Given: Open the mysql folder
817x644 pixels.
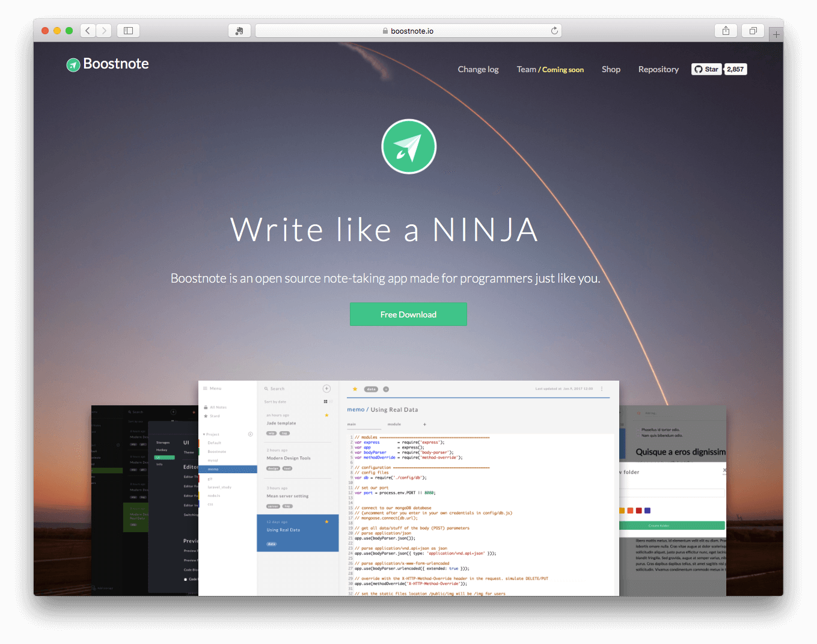Looking at the screenshot, I should point(213,461).
